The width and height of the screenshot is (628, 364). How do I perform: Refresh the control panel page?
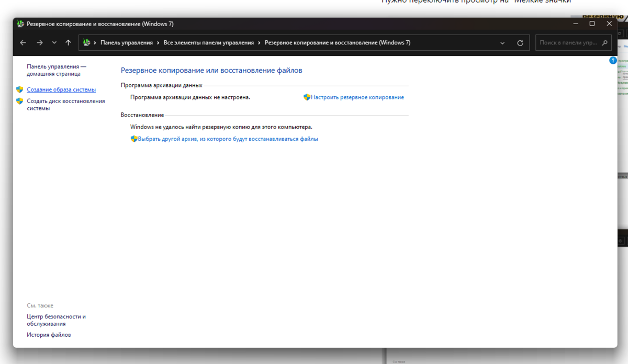tap(520, 43)
